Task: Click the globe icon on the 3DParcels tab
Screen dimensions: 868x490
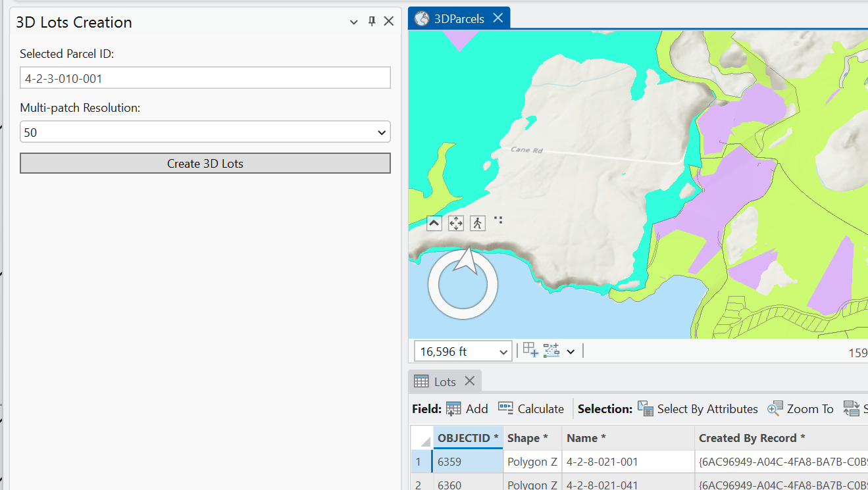Action: pyautogui.click(x=421, y=19)
